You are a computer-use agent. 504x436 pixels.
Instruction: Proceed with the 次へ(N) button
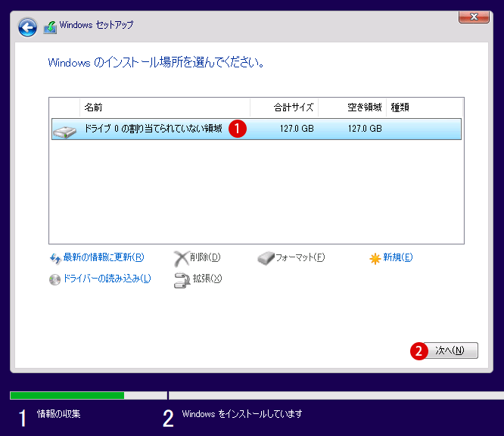point(450,350)
